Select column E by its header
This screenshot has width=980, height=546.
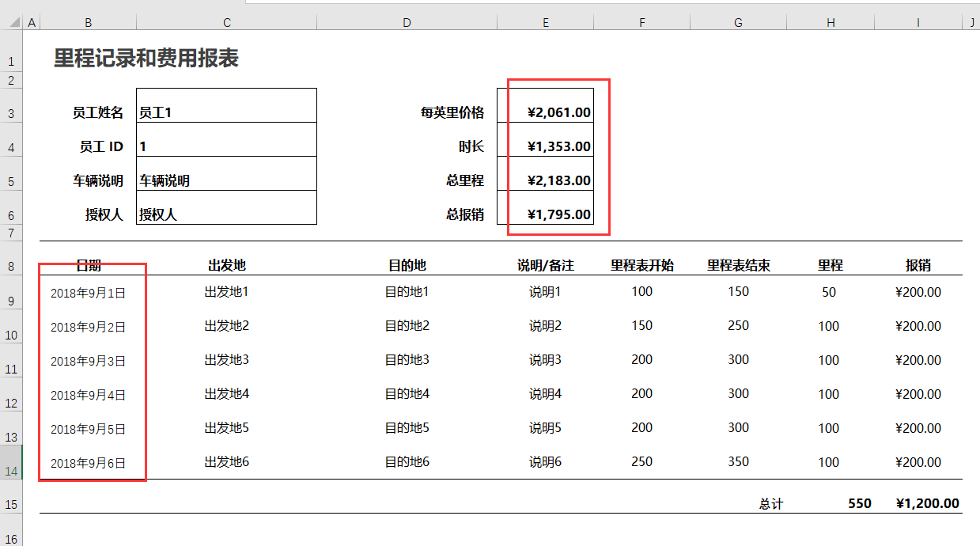[x=545, y=22]
